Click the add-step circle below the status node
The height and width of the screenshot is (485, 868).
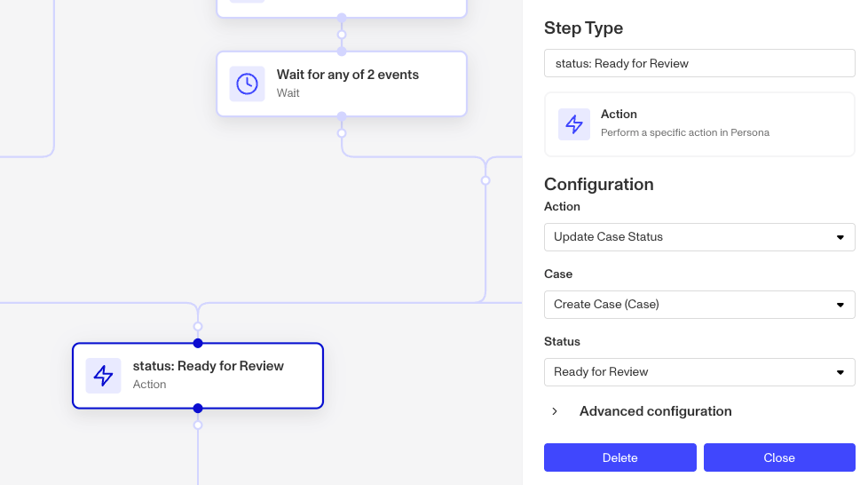tap(198, 425)
